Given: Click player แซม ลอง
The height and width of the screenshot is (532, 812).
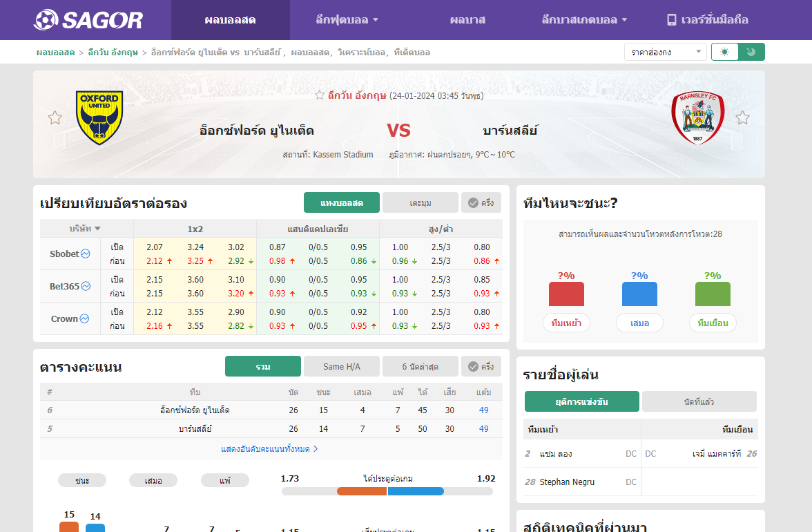Looking at the screenshot, I should (556, 453).
